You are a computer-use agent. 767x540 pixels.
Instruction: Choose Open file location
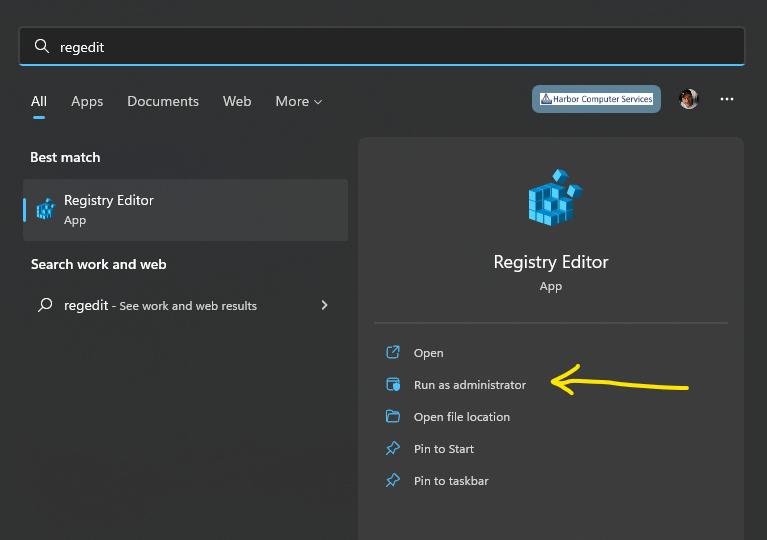(462, 417)
